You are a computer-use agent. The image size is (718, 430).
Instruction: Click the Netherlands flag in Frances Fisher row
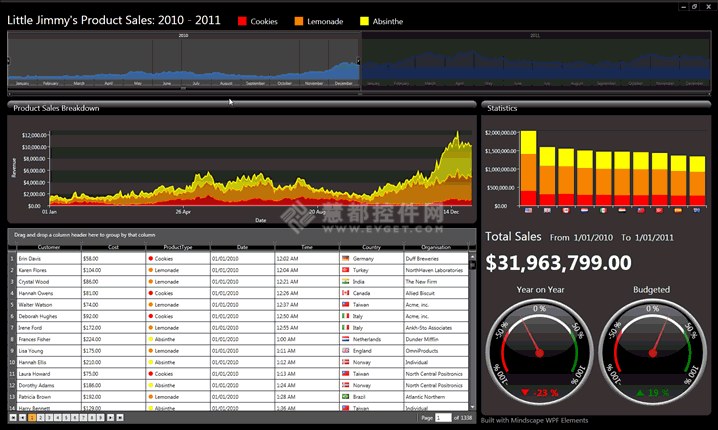(346, 339)
